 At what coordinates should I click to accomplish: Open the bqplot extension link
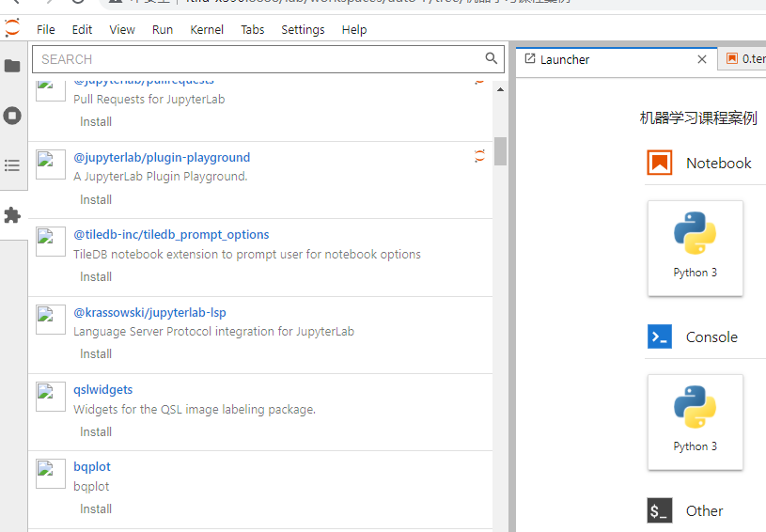click(x=92, y=467)
